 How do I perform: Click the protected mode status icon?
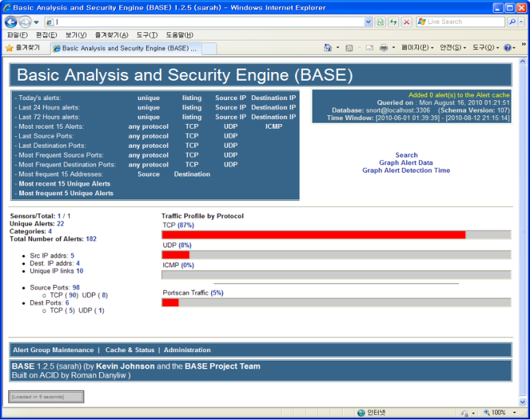[465, 413]
